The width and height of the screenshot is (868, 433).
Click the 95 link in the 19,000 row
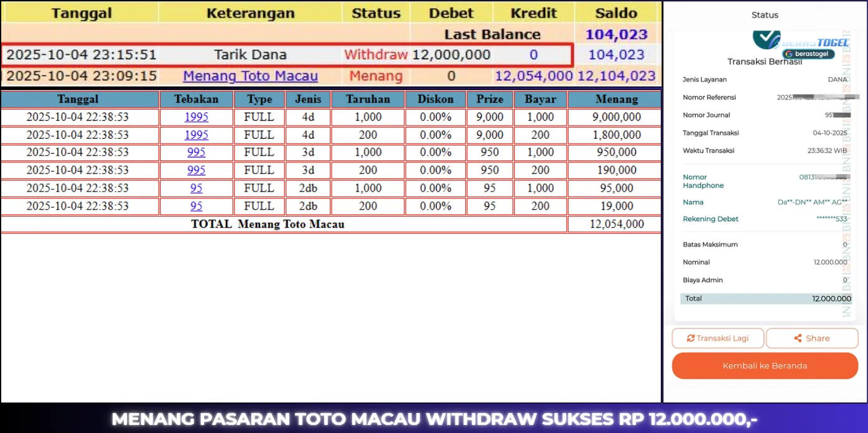click(197, 206)
